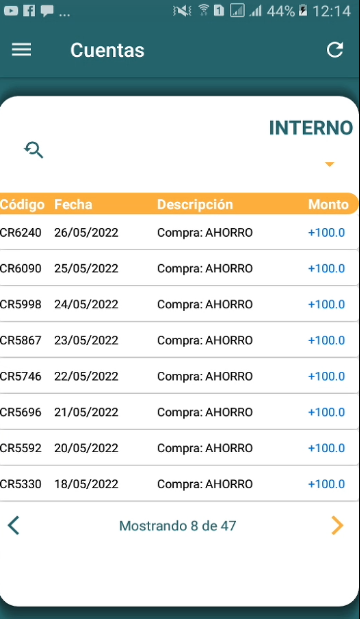
Task: Open transaction code CR5998
Action: [21, 305]
